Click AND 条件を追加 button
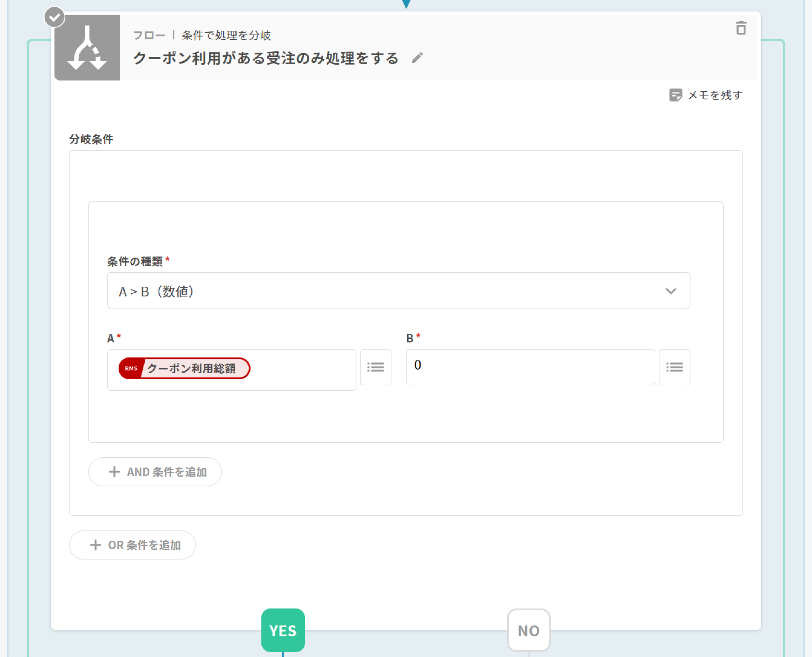Viewport: 812px width, 657px height. coord(155,472)
